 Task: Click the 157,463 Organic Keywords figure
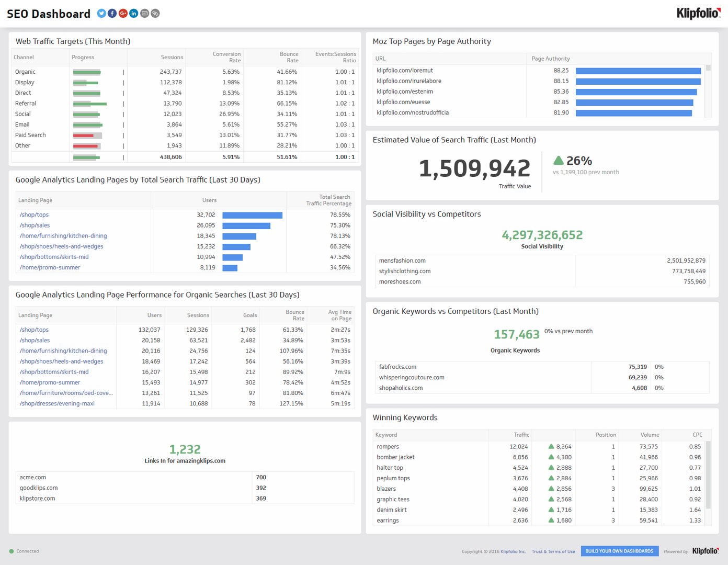tap(517, 334)
